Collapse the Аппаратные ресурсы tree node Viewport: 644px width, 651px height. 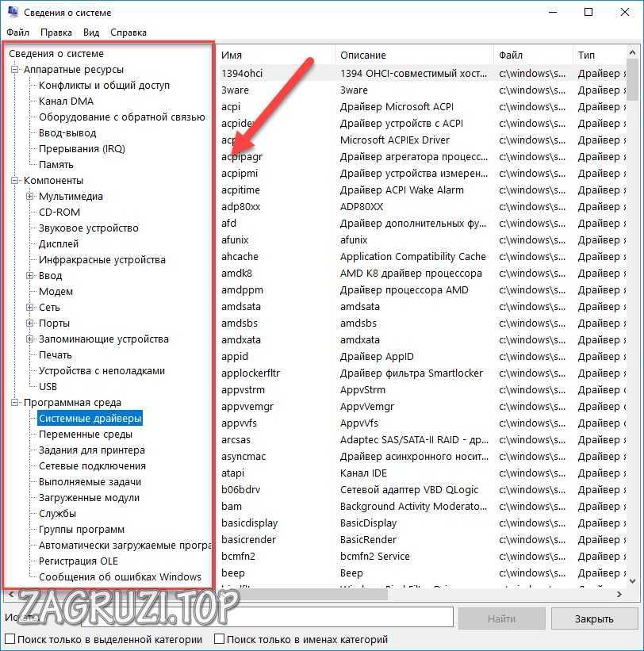click(x=15, y=70)
